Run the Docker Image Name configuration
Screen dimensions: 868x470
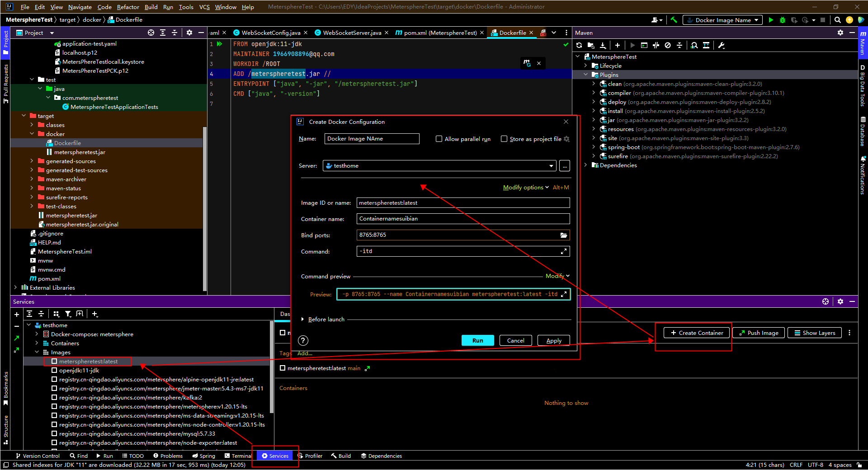point(771,20)
